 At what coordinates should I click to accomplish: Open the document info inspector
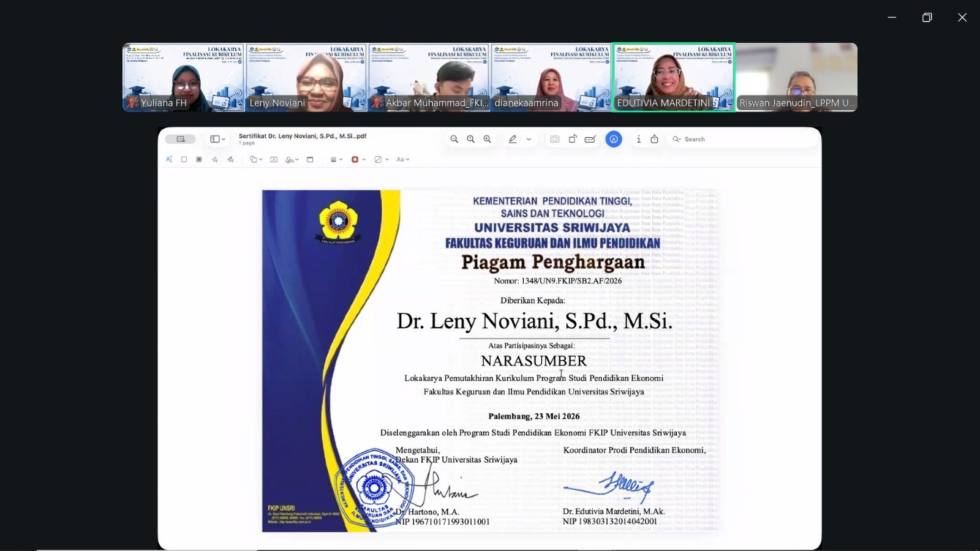[638, 139]
